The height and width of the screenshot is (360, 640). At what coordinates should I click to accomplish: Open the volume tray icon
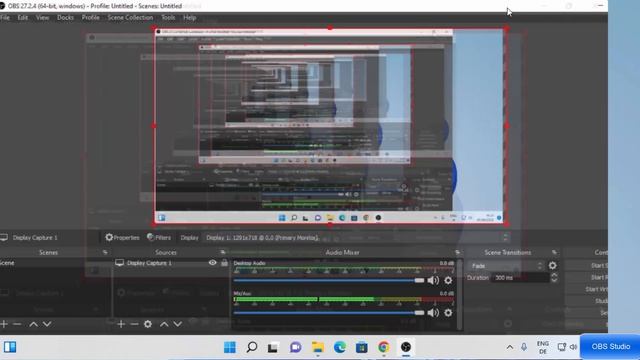(573, 347)
